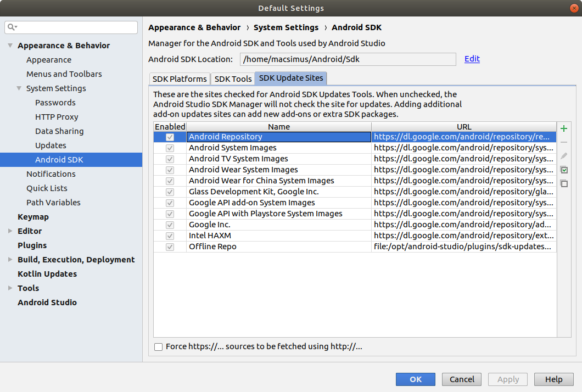Switch to SDK Tools tab

coord(233,79)
